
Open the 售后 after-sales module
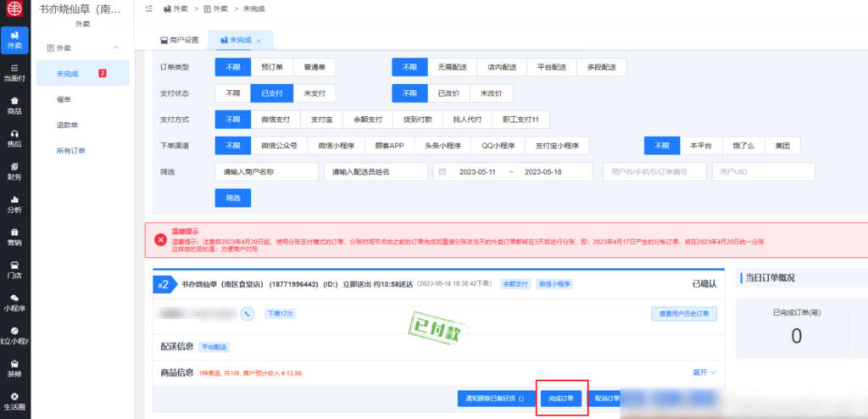pos(15,138)
